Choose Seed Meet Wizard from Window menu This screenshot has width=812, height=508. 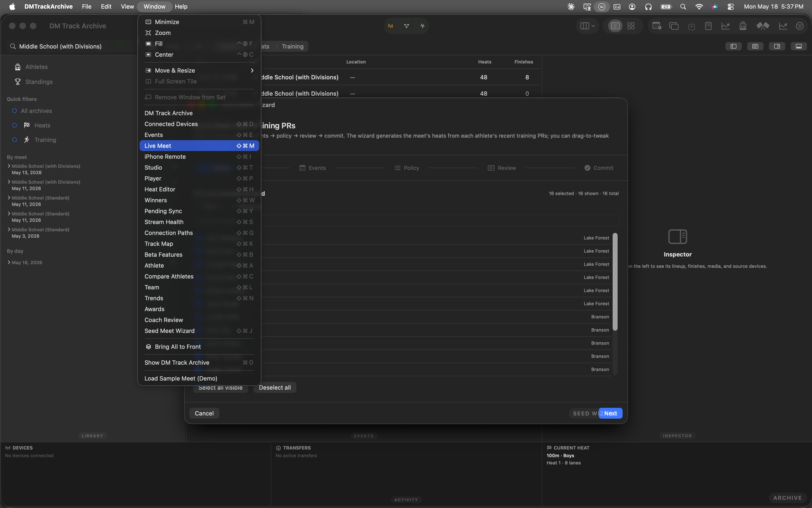pyautogui.click(x=199, y=331)
